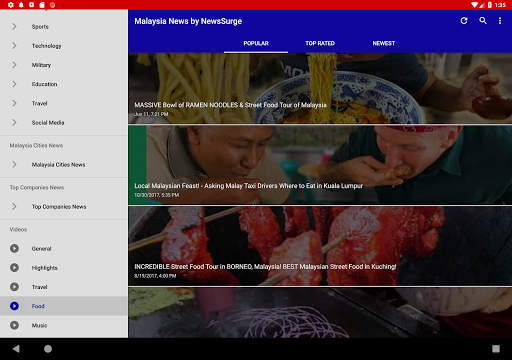Image resolution: width=512 pixels, height=360 pixels.
Task: Click the '10/30/2017, 5:35 PM' timestamp
Action: 157,195
